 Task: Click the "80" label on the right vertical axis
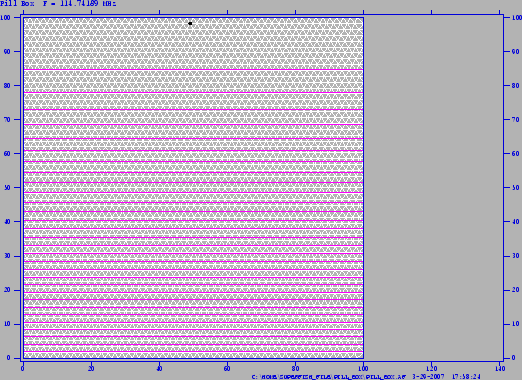tap(516, 85)
